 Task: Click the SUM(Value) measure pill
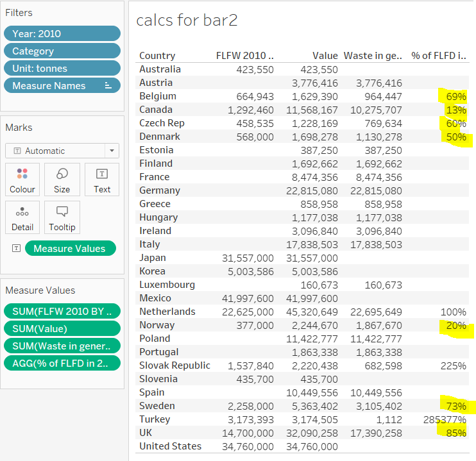coord(62,329)
